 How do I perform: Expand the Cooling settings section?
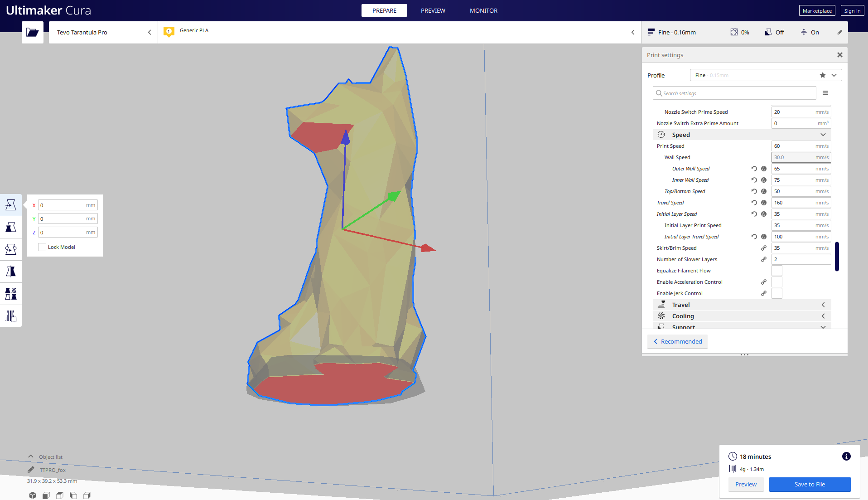[x=742, y=316]
